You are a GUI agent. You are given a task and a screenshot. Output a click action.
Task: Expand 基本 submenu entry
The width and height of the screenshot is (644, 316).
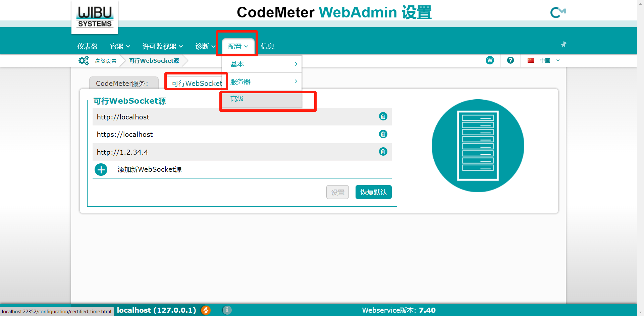pyautogui.click(x=262, y=64)
